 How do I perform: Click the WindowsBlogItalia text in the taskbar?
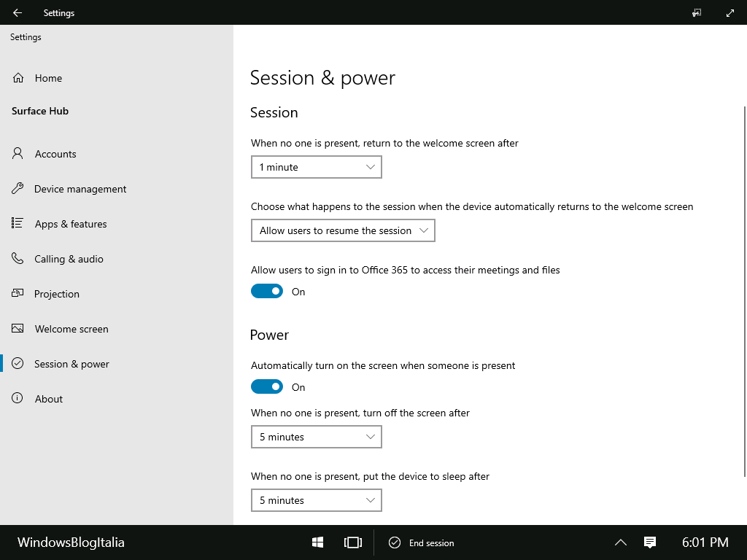tap(71, 542)
